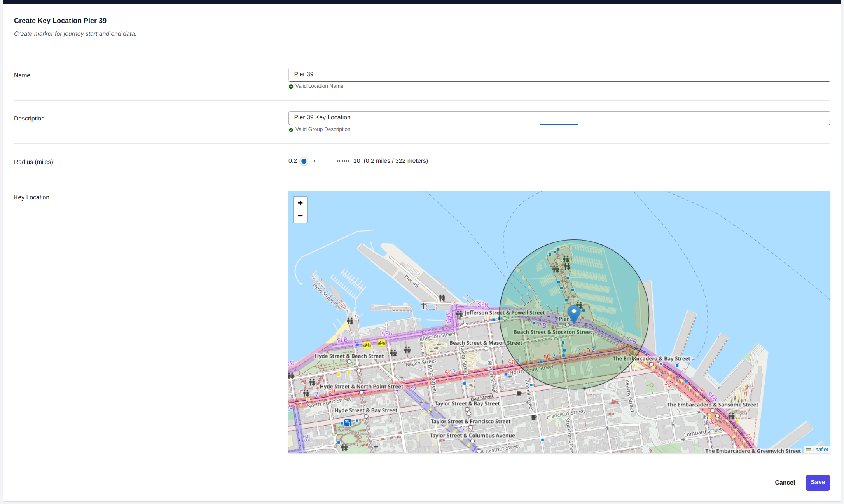Select the blue Pier 39 location marker pin
The image size is (844, 504).
pos(574,313)
